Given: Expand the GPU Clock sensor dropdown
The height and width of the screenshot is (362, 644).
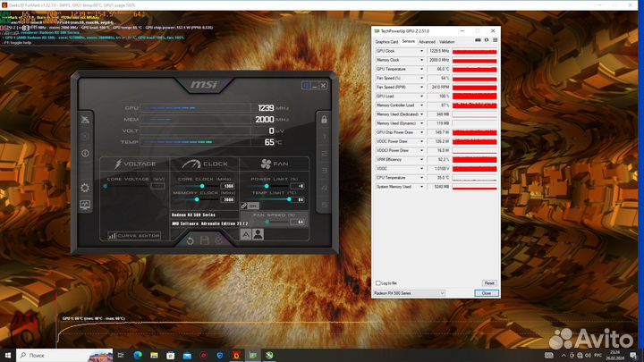Looking at the screenshot, I should pos(421,51).
